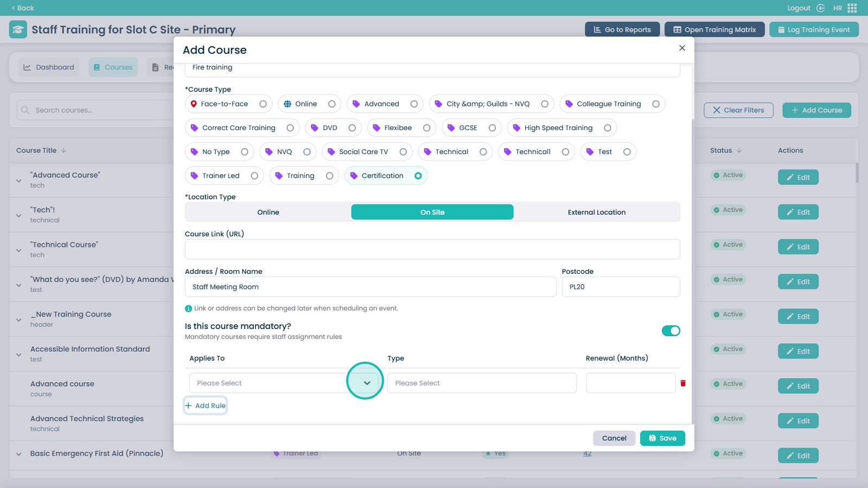Expand the "Tech"! course row
Image resolution: width=868 pixels, height=488 pixels.
tap(19, 215)
